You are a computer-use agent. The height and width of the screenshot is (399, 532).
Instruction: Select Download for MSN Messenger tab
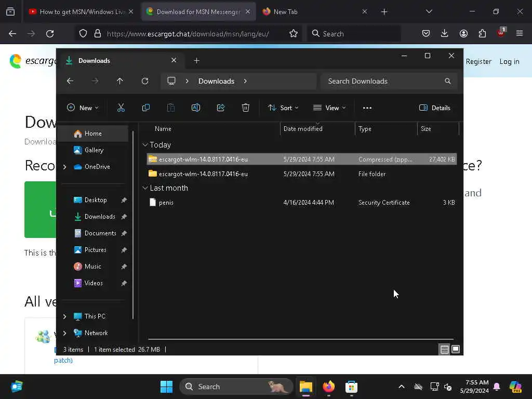point(198,12)
